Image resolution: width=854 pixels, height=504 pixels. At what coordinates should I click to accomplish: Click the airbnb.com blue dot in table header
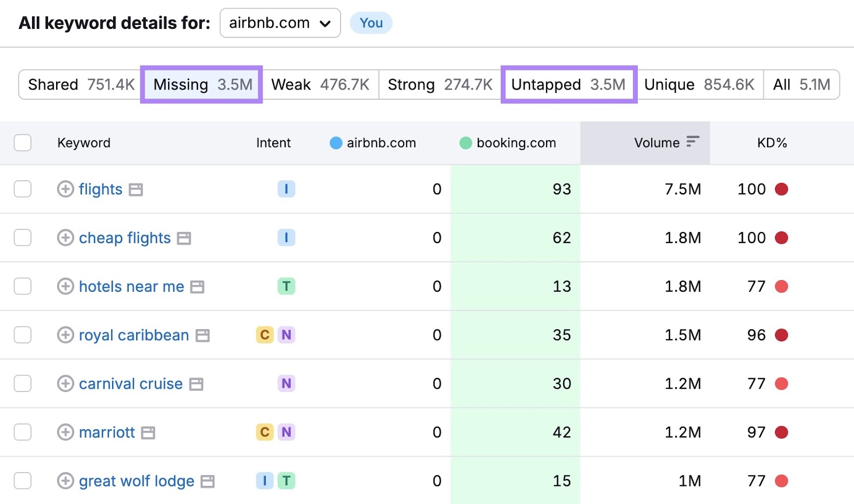point(336,142)
